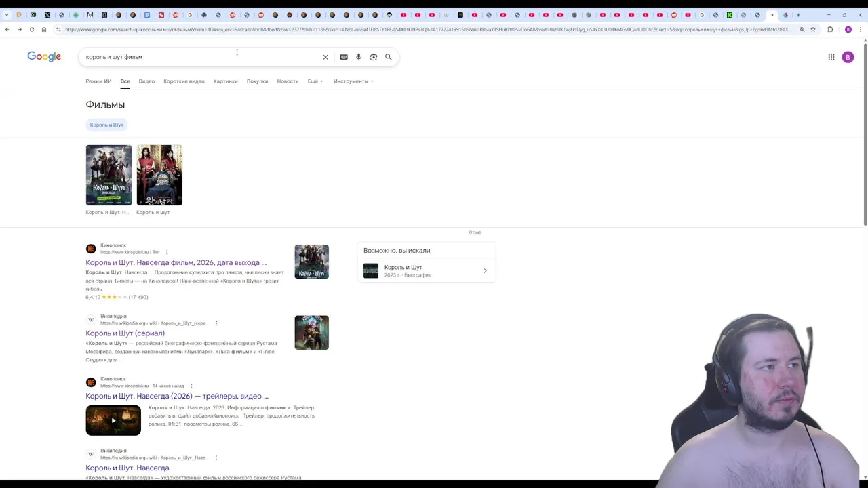The height and width of the screenshot is (488, 868).
Task: Open page zoom magnifier in address bar
Action: click(802, 29)
